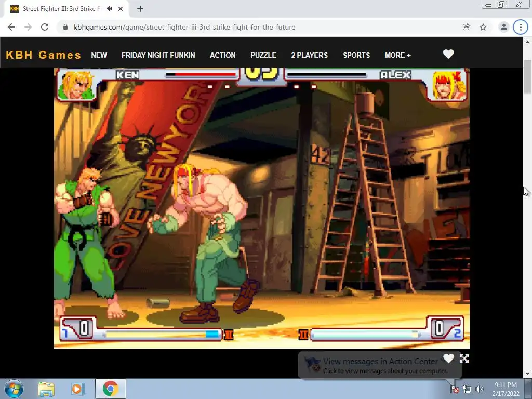Viewport: 532px width, 399px height.
Task: Click the lock icon in the address bar
Action: click(x=65, y=27)
